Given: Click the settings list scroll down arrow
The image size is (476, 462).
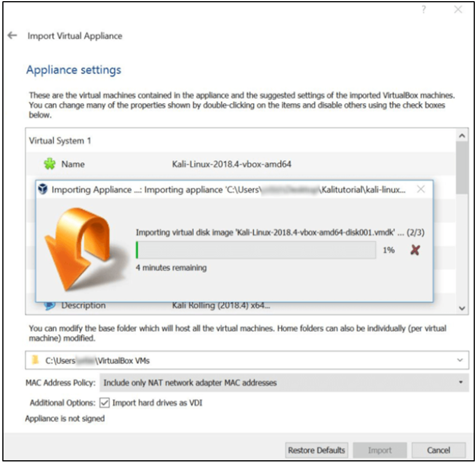Looking at the screenshot, I should pos(462,308).
